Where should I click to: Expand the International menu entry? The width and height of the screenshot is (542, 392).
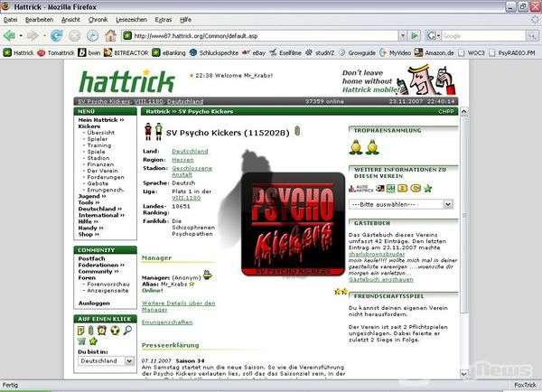[x=101, y=215]
